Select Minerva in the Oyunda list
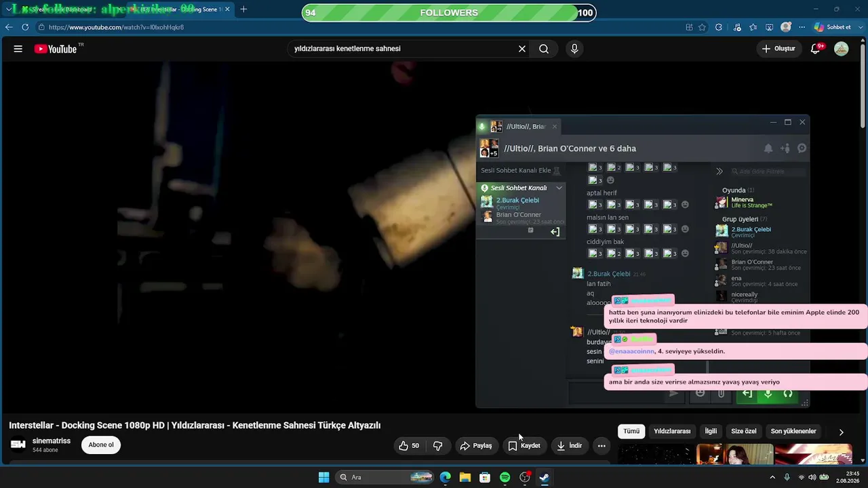Image resolution: width=868 pixels, height=488 pixels. point(744,202)
